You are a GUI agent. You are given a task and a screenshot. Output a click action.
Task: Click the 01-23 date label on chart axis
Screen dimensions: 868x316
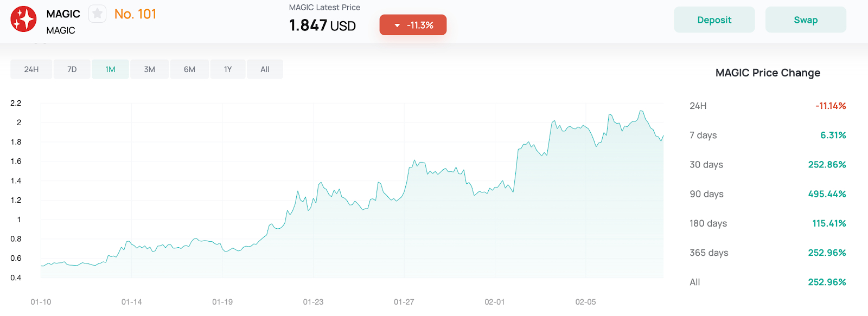click(x=313, y=302)
